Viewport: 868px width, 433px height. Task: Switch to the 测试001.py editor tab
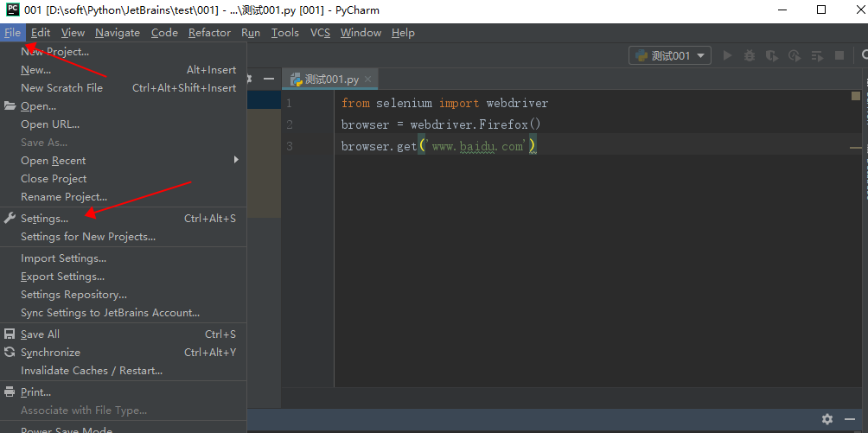click(330, 80)
